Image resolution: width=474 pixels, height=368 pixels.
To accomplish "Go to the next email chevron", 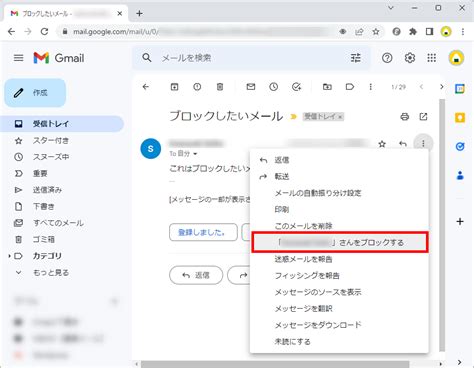I will tap(442, 87).
